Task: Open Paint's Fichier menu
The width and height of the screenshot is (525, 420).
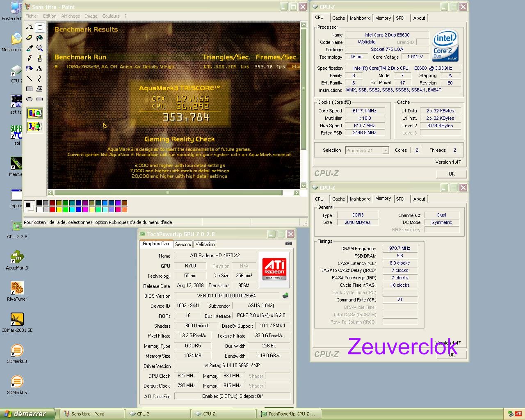Action: [32, 16]
